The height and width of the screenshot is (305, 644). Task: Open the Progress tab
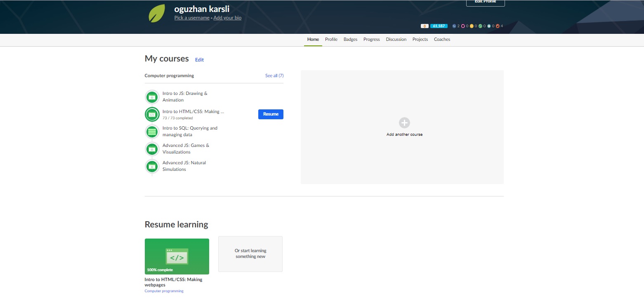(x=372, y=40)
